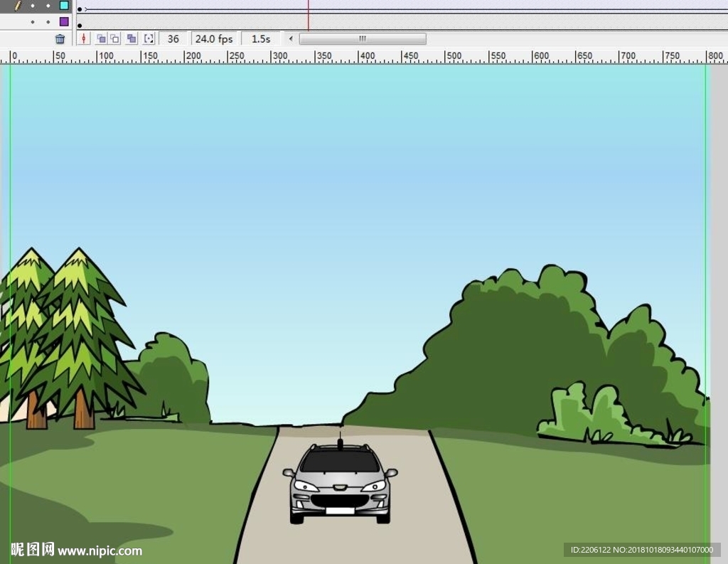Delete the layer with the trash icon

pyautogui.click(x=60, y=39)
